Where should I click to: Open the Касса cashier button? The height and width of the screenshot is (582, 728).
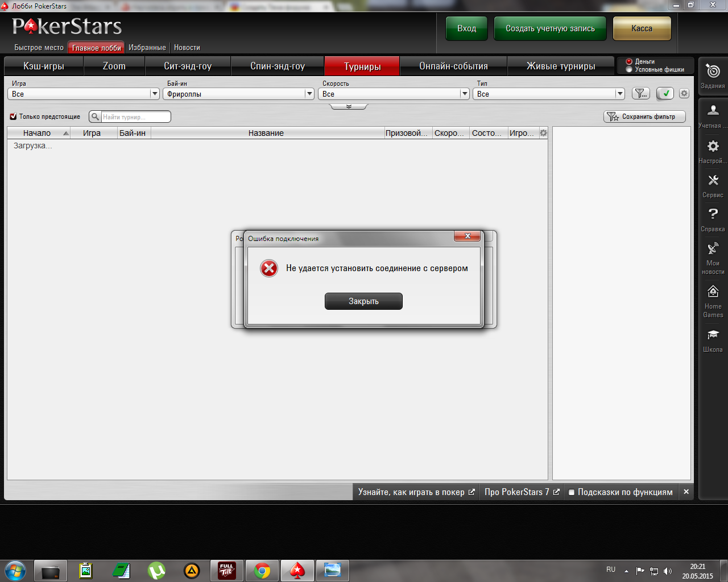642,28
